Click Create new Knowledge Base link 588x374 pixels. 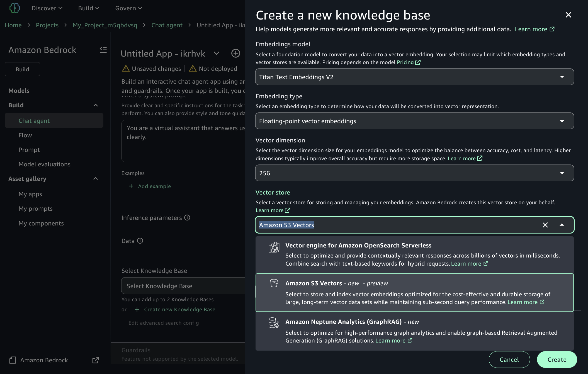pos(179,309)
